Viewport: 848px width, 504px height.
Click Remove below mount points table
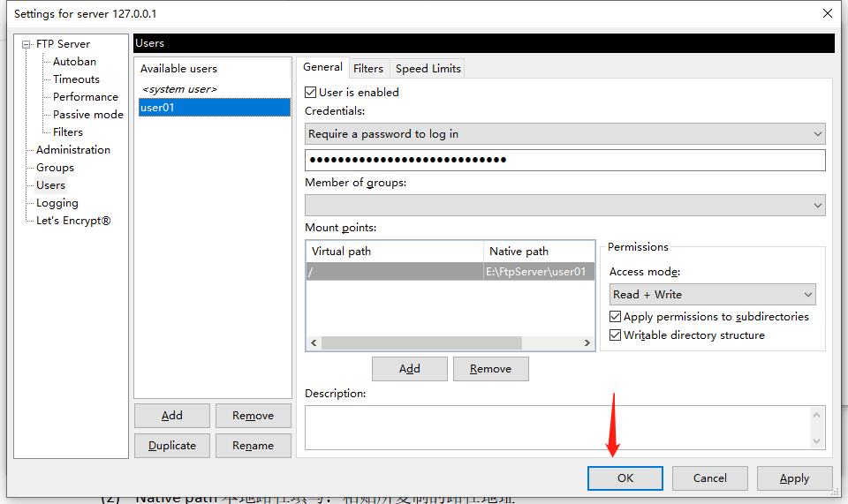point(490,369)
